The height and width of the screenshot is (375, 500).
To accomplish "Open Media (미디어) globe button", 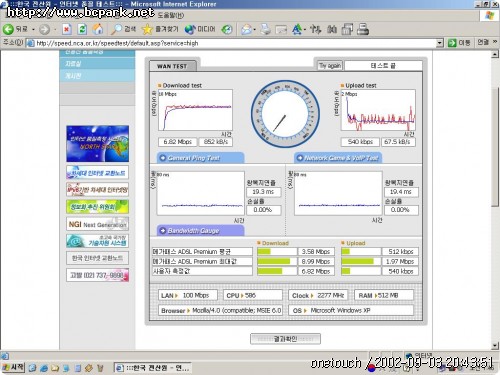I will (200, 29).
